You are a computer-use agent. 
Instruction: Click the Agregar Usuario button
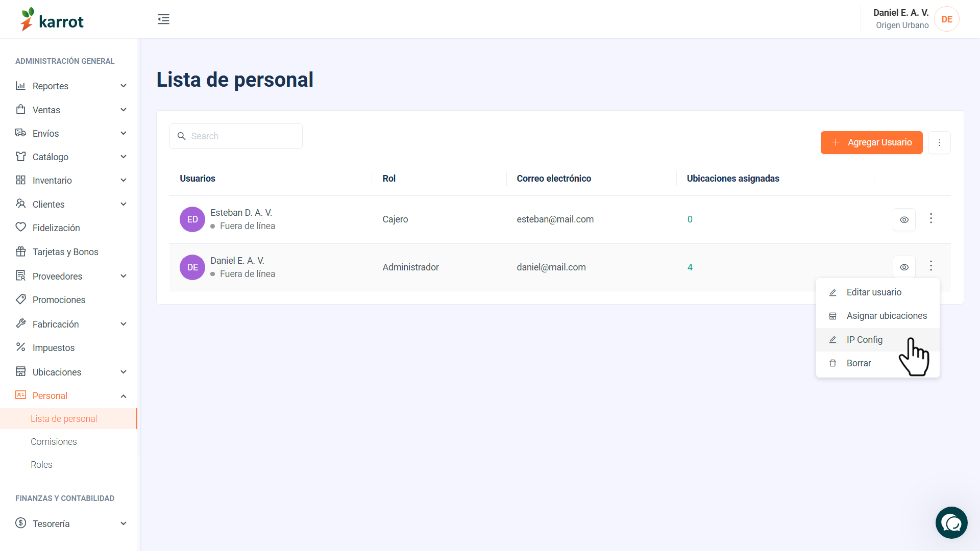tap(871, 142)
